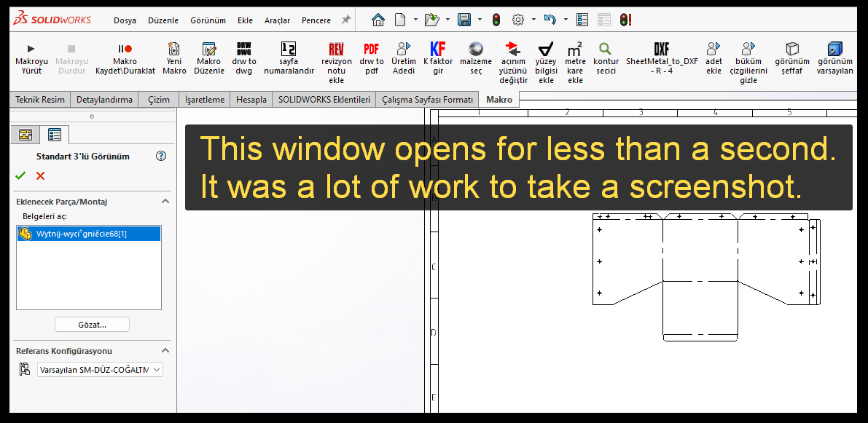The height and width of the screenshot is (423, 868).
Task: Click the drw to pdf icon
Action: pos(371,50)
